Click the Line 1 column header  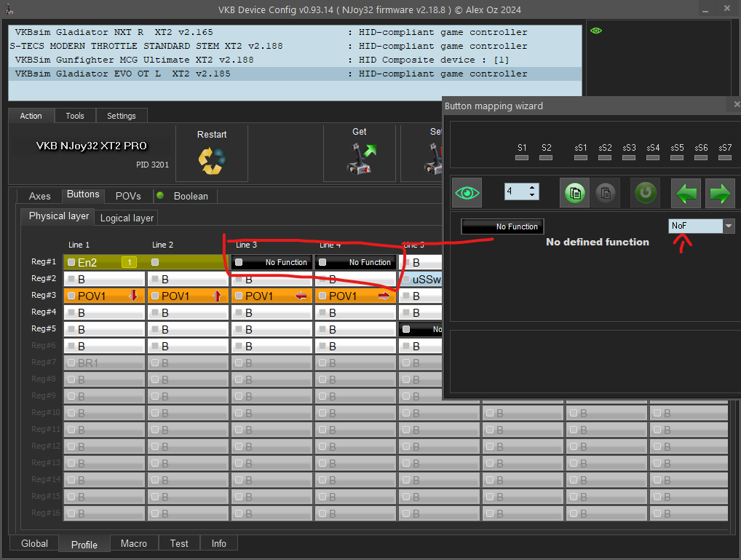[79, 245]
